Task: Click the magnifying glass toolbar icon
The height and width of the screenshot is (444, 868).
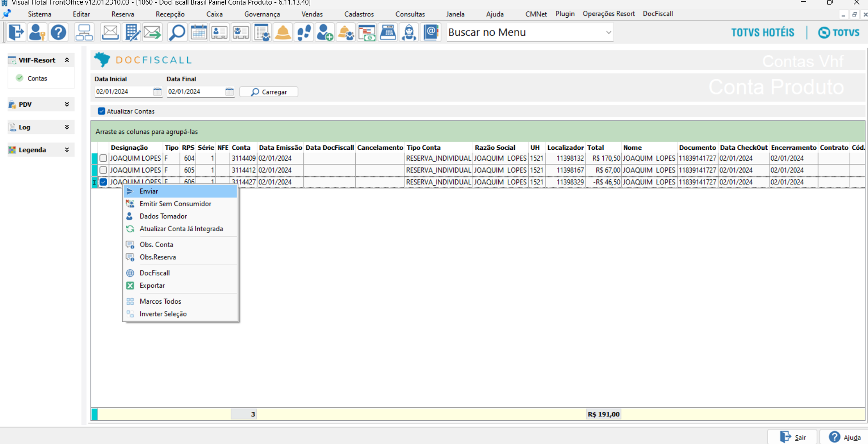Action: click(177, 33)
